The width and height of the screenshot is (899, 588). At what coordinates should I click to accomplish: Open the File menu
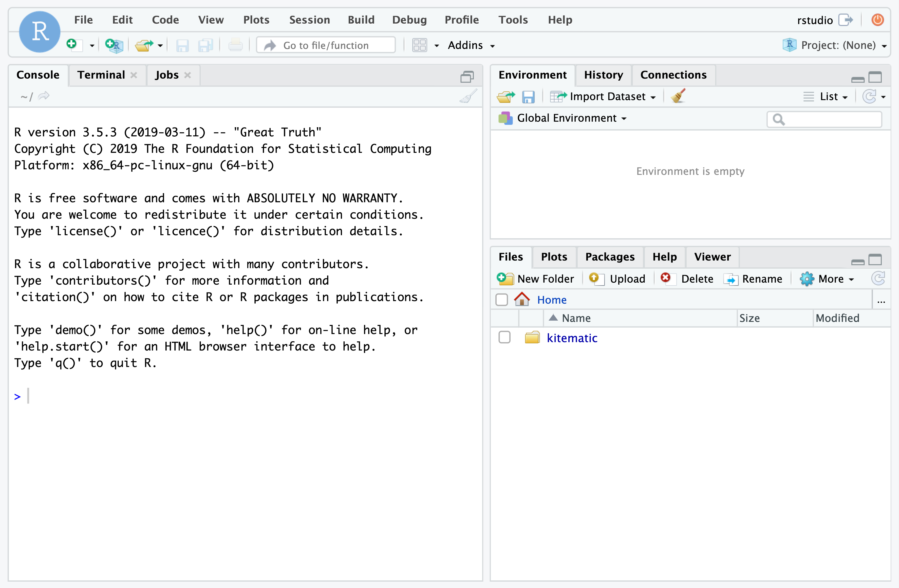coord(83,20)
